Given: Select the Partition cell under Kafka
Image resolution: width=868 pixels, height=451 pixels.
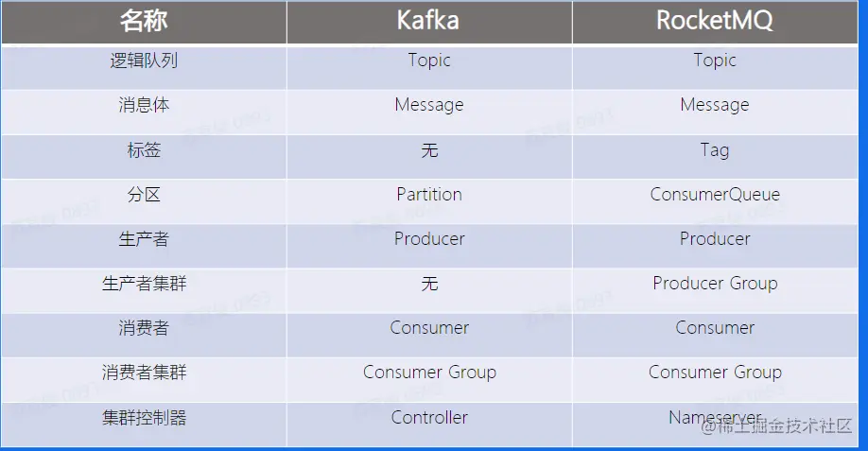Looking at the screenshot, I should [429, 194].
